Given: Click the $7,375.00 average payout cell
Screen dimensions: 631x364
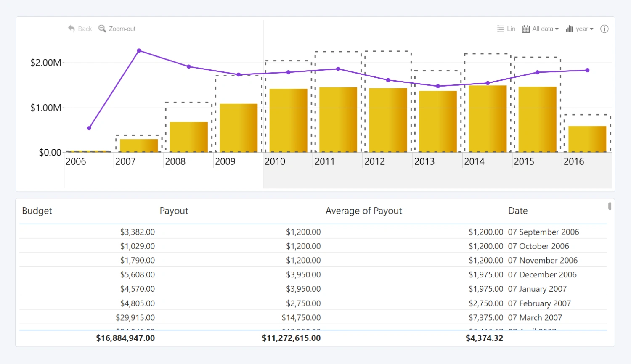Looking at the screenshot, I should [486, 318].
